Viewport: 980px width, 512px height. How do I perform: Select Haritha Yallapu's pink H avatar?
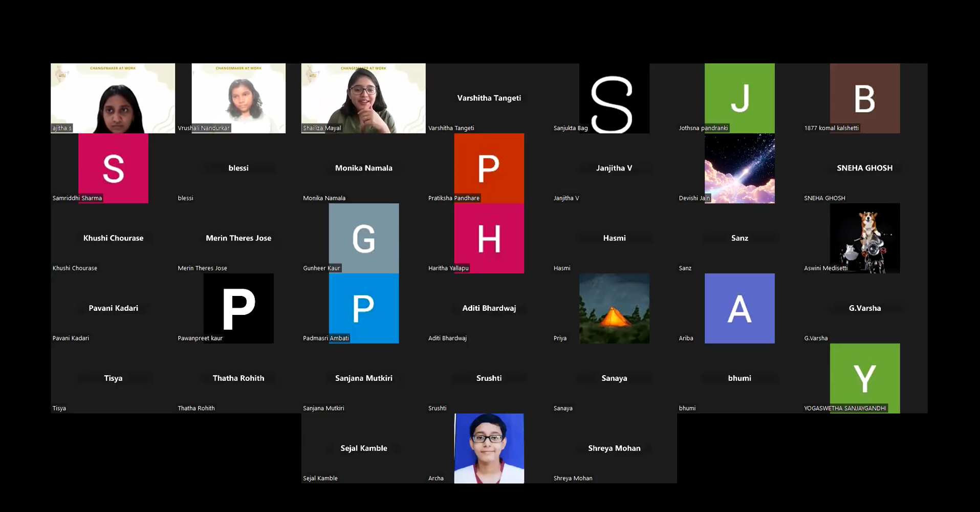489,238
